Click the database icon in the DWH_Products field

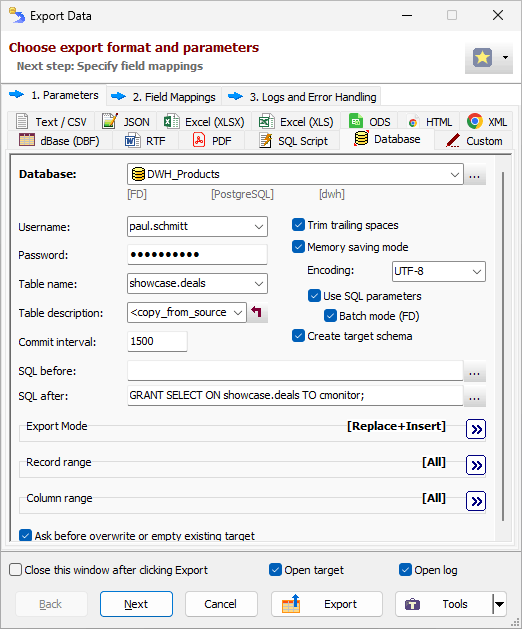point(138,174)
